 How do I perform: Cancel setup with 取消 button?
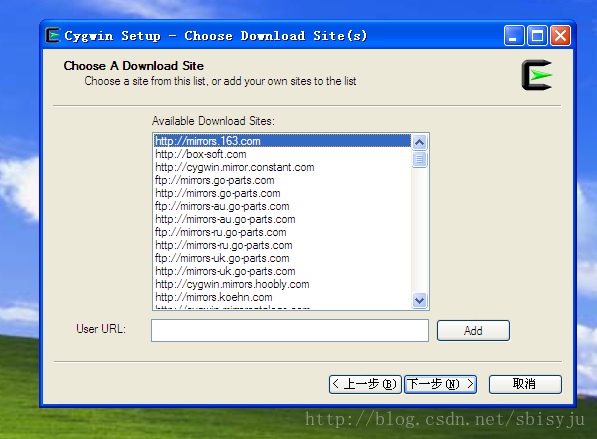(x=525, y=384)
